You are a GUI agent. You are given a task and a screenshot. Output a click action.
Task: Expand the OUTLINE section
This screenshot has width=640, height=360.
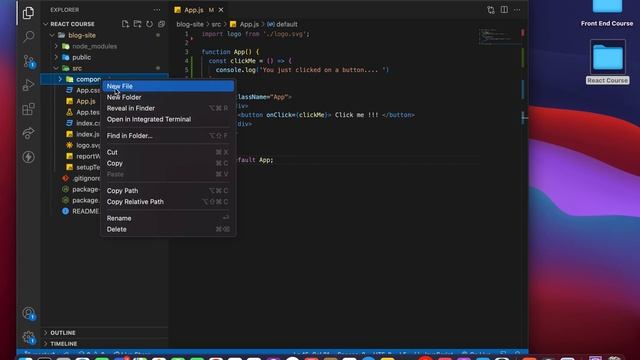[46, 333]
